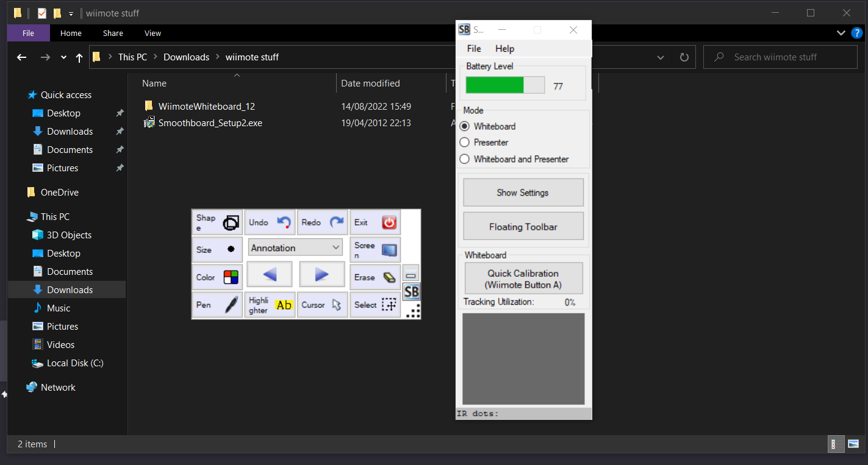
Task: Go to next page with right arrow
Action: 322,275
